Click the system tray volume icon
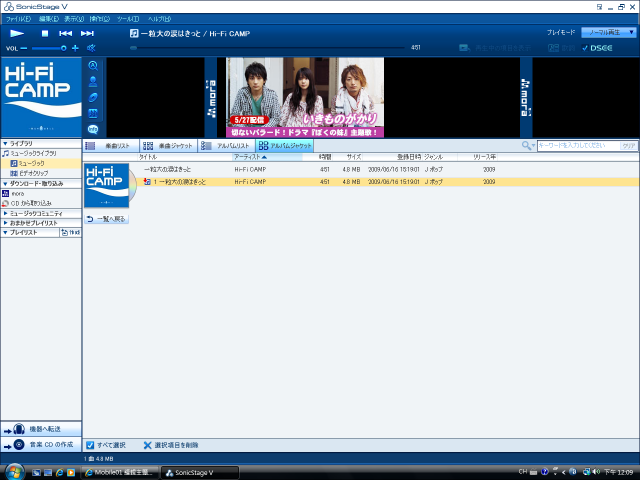 click(596, 472)
